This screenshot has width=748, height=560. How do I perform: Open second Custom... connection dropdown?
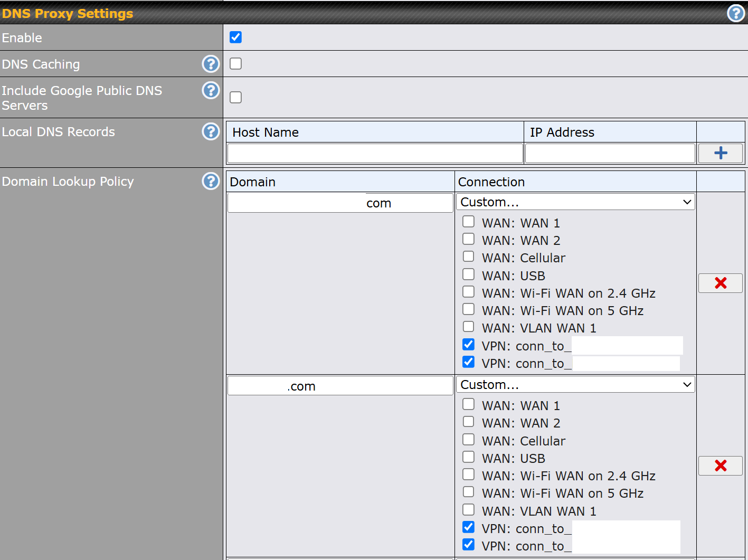tap(575, 384)
